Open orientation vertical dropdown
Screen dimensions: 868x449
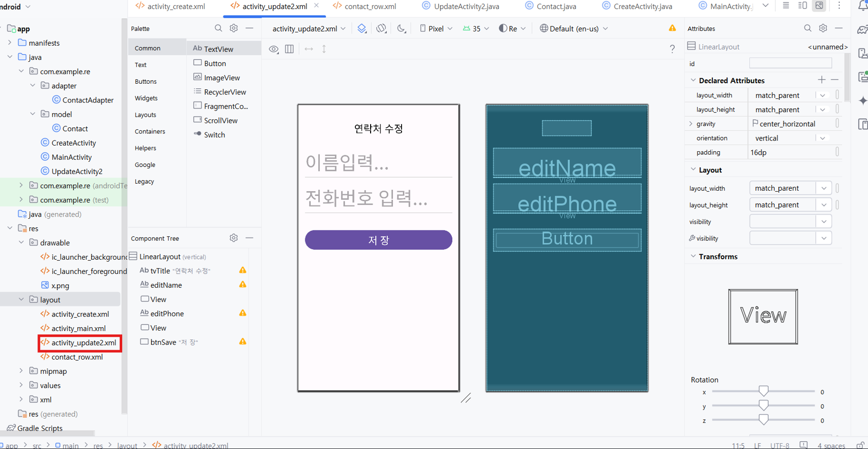(823, 138)
